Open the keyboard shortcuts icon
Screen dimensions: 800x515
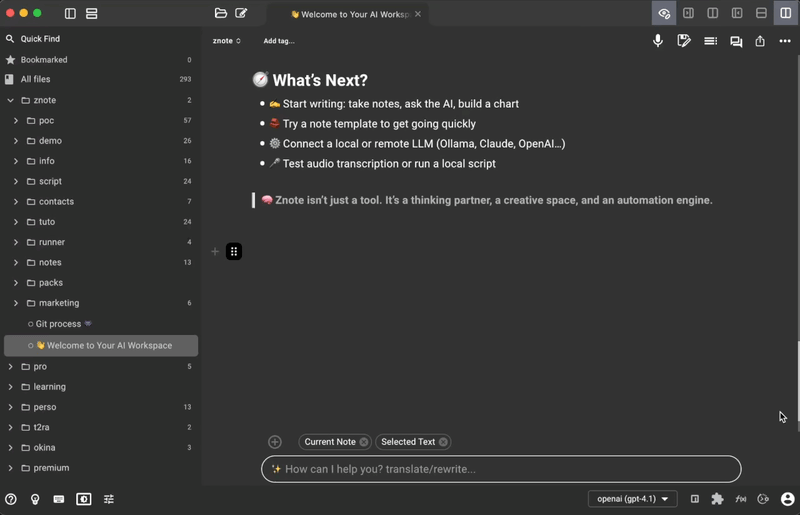click(59, 499)
